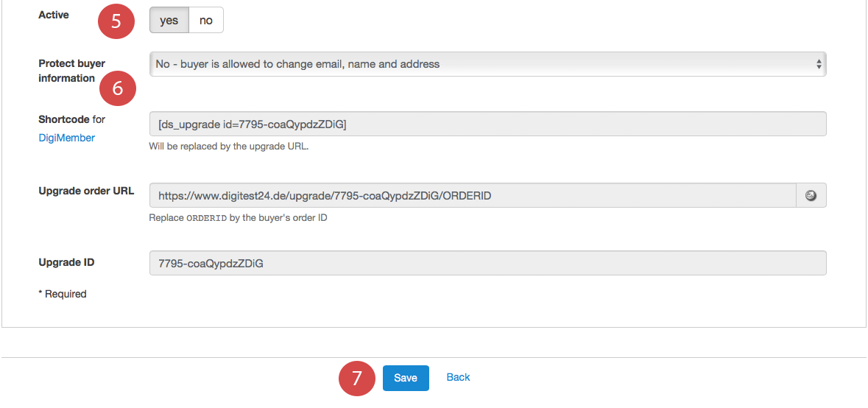Click the "Upgrade order URL" label
The image size is (868, 408).
[86, 191]
